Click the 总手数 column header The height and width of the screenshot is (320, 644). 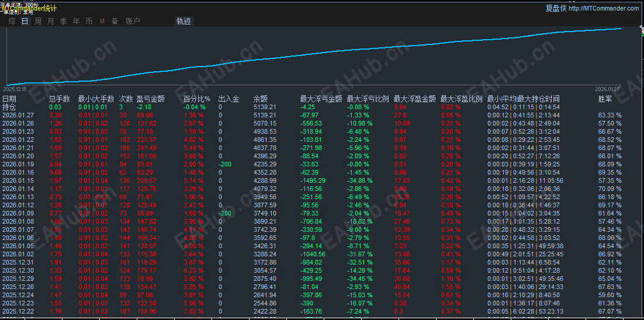pyautogui.click(x=59, y=99)
